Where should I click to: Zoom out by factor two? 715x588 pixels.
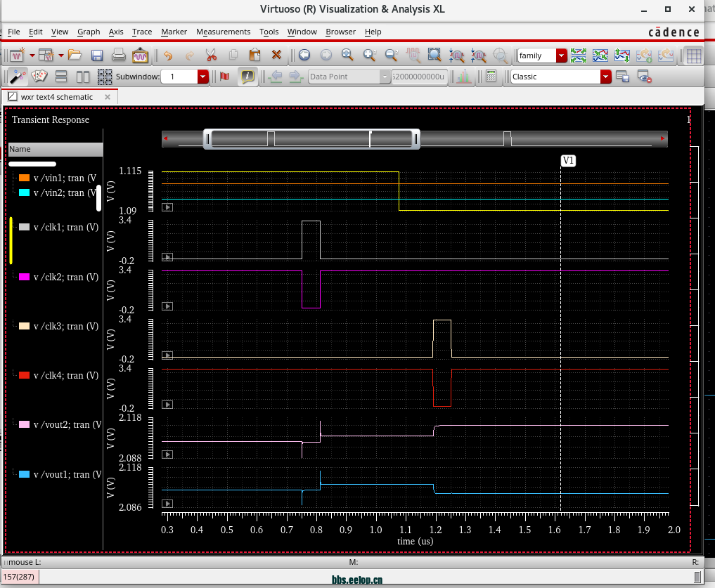391,55
